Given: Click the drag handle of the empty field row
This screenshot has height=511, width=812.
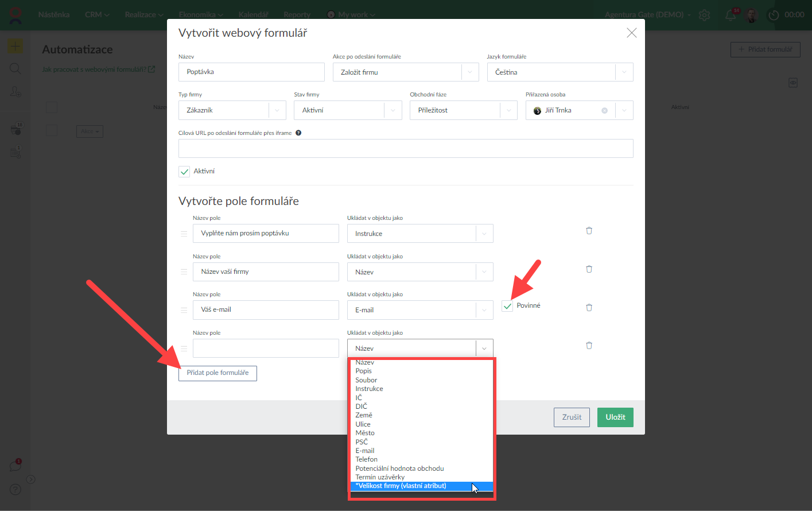Looking at the screenshot, I should (184, 349).
